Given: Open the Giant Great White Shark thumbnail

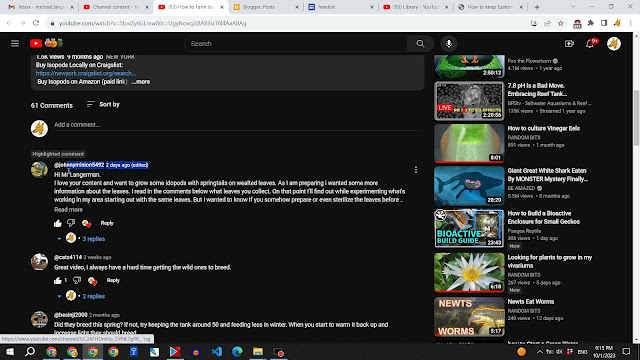Looking at the screenshot, I should (469, 186).
